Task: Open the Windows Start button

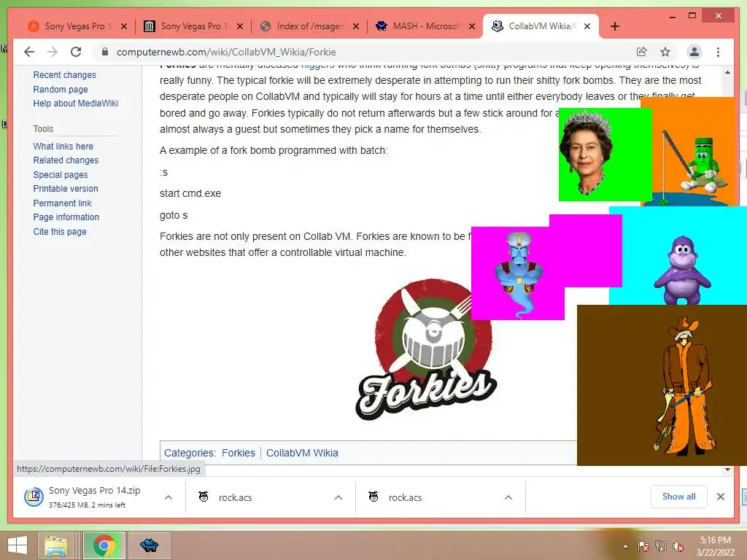Action: coord(18,545)
